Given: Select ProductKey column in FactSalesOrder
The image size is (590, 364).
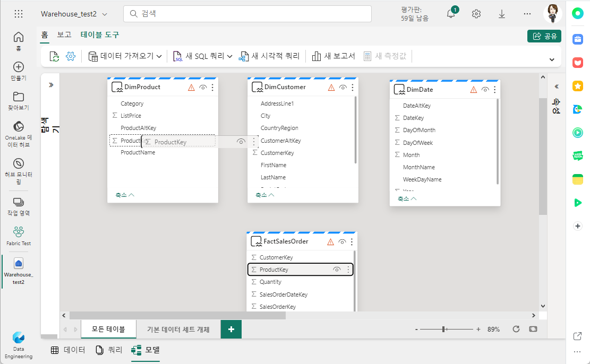Looking at the screenshot, I should point(300,270).
